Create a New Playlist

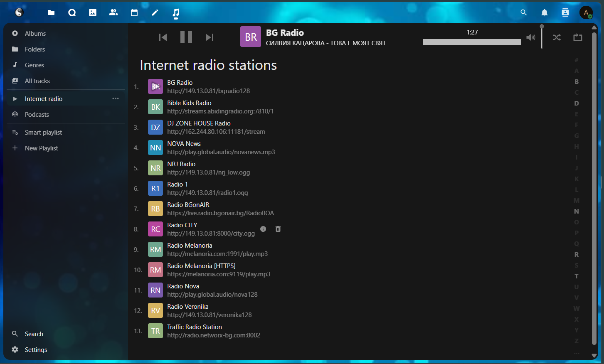pyautogui.click(x=41, y=148)
